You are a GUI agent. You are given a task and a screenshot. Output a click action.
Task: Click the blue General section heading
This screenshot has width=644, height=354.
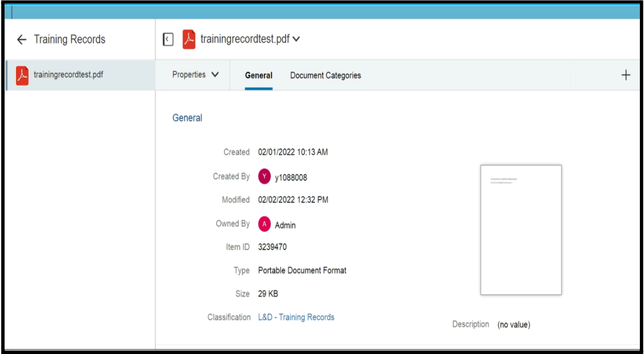[187, 118]
